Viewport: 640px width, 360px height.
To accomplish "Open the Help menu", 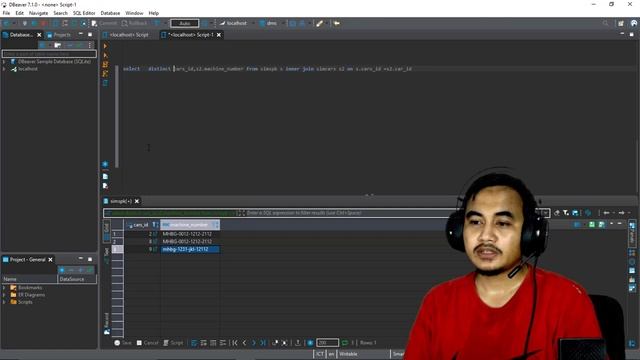I will coord(153,13).
